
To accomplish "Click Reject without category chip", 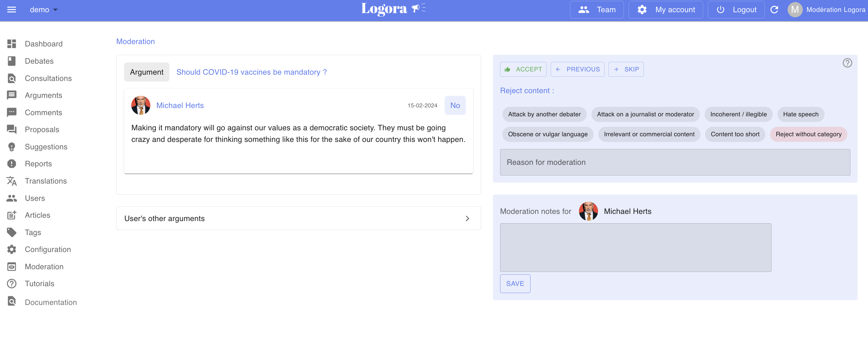I will (808, 134).
